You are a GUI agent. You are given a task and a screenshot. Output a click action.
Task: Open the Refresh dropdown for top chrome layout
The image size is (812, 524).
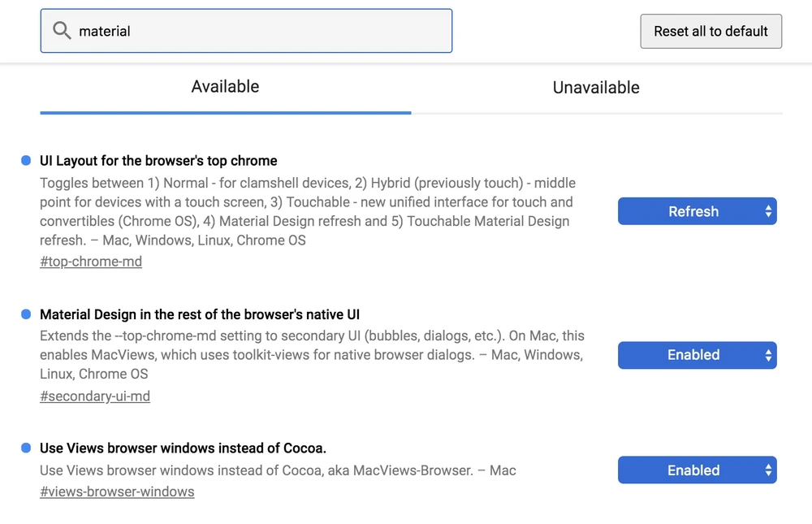tap(697, 211)
